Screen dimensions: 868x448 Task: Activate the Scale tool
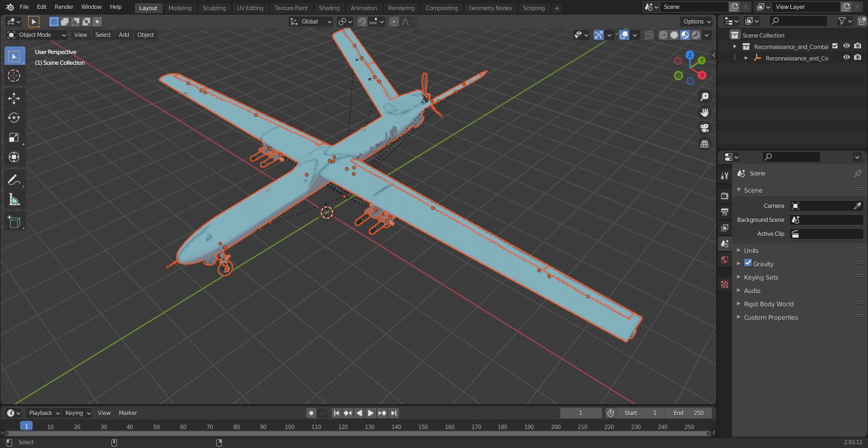(x=14, y=137)
